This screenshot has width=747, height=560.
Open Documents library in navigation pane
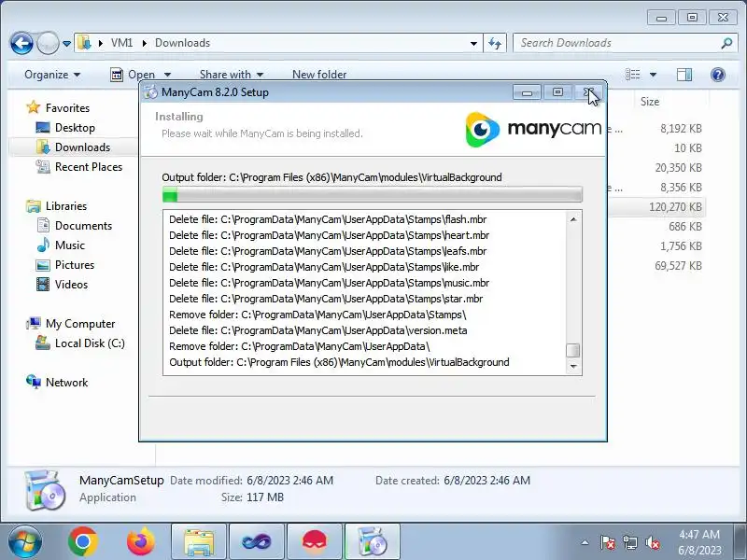(x=83, y=226)
